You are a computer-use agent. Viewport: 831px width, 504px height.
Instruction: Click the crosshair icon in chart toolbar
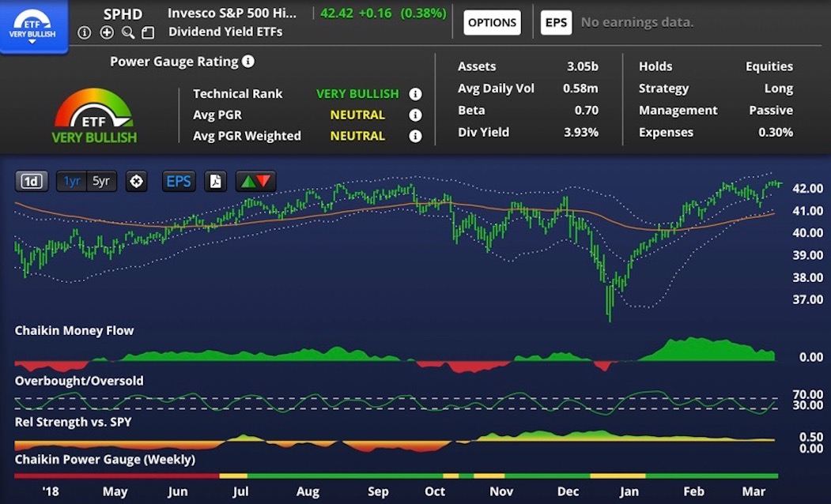136,181
